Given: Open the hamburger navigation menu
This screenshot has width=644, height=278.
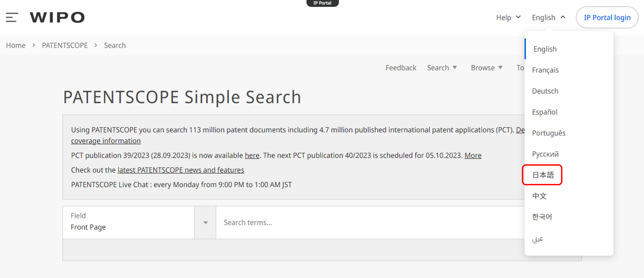Looking at the screenshot, I should pos(12,17).
